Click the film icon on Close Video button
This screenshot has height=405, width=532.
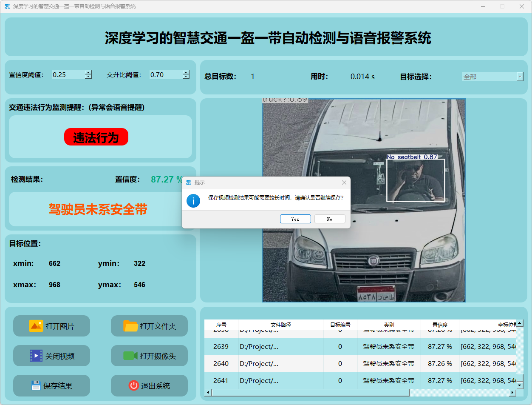pos(36,356)
